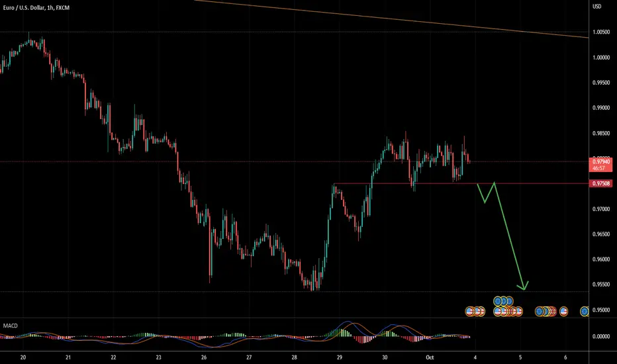The image size is (617, 364).
Task: Click the date label 26 on time axis
Action: 204,357
